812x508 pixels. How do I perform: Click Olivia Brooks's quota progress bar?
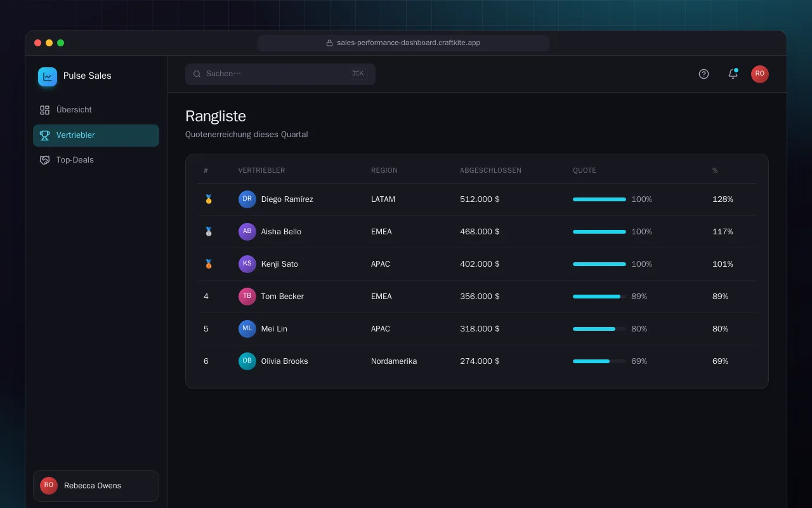599,361
